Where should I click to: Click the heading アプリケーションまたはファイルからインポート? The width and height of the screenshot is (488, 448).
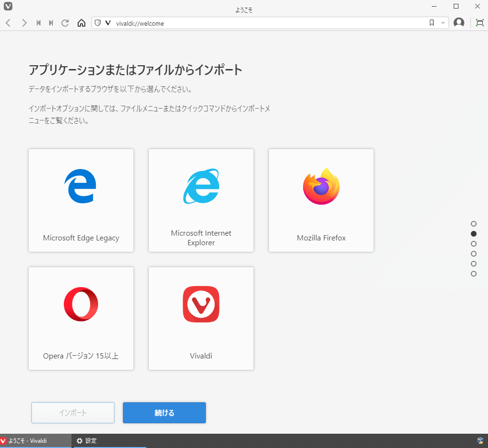coord(135,70)
